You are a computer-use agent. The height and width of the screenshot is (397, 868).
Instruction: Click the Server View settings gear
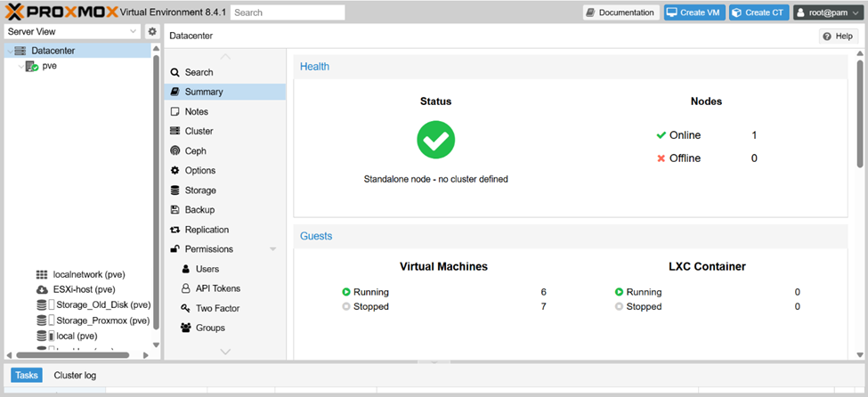coord(152,31)
